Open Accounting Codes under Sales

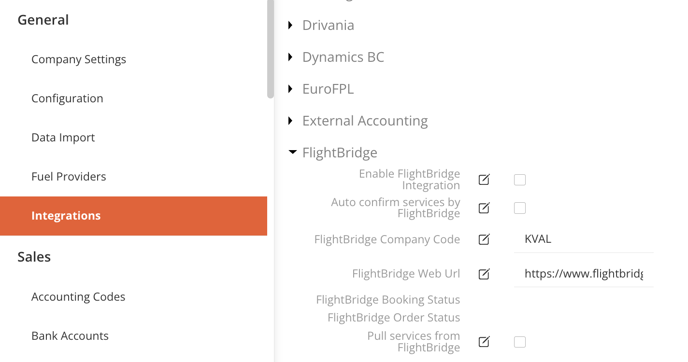pyautogui.click(x=78, y=297)
